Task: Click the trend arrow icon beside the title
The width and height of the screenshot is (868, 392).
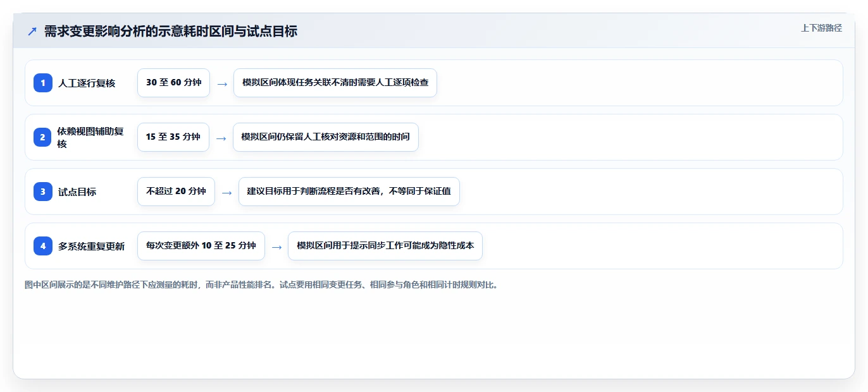Action: (32, 31)
